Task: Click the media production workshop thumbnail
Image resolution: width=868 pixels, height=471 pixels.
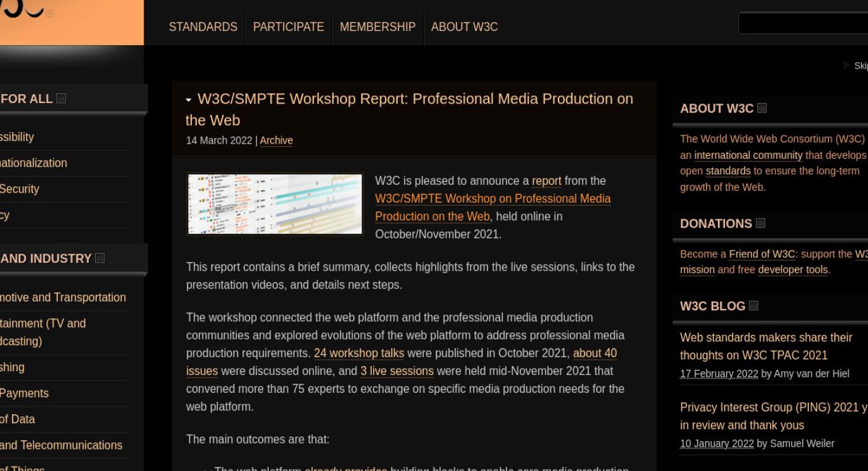Action: [275, 204]
